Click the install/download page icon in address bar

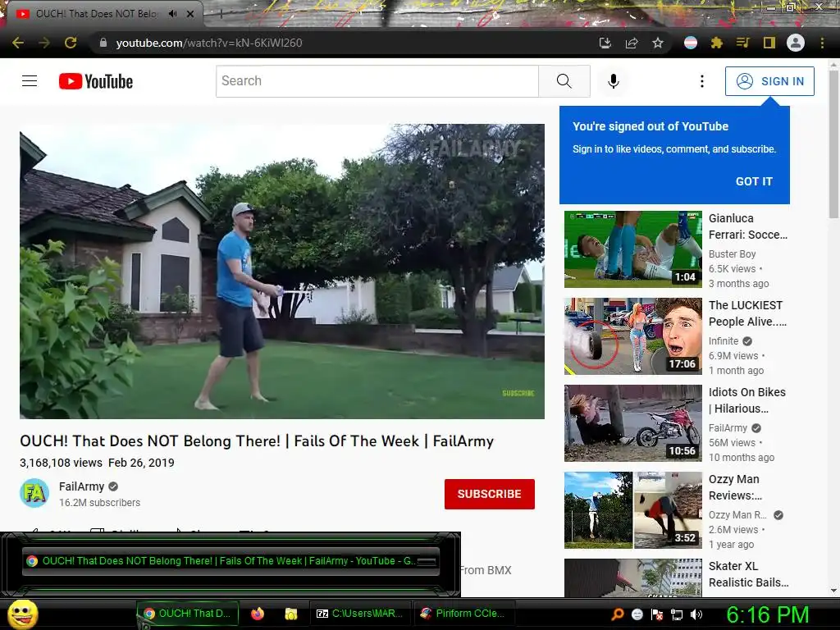click(605, 43)
